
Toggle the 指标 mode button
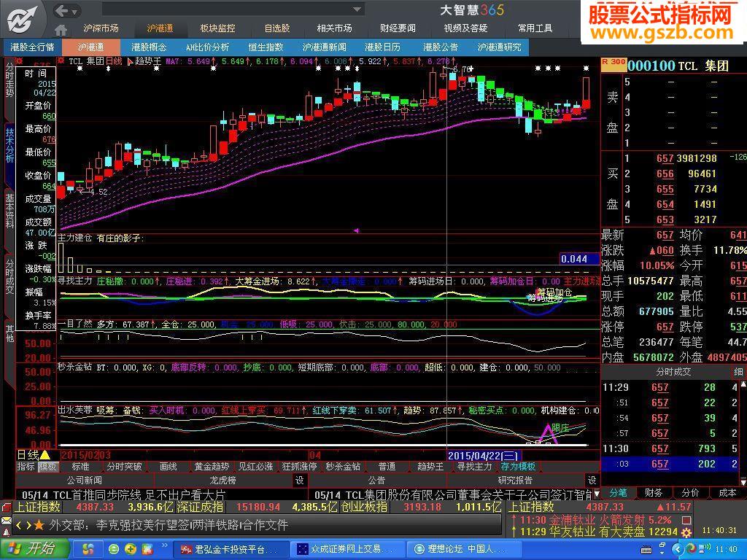(x=26, y=467)
